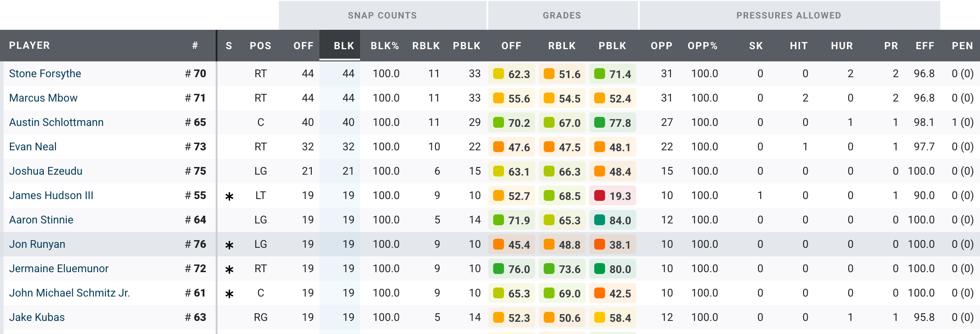Click the starter asterisk for James Hudson III
The height and width of the screenshot is (334, 980).
pos(229,196)
